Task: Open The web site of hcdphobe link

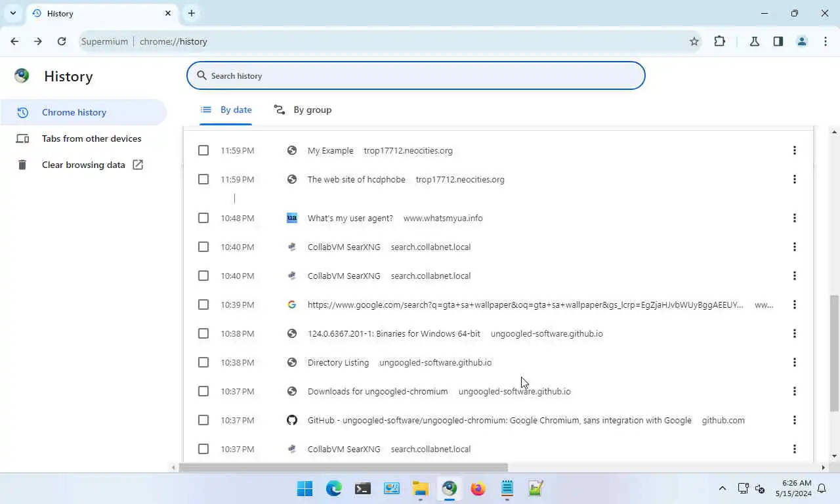Action: (x=356, y=179)
